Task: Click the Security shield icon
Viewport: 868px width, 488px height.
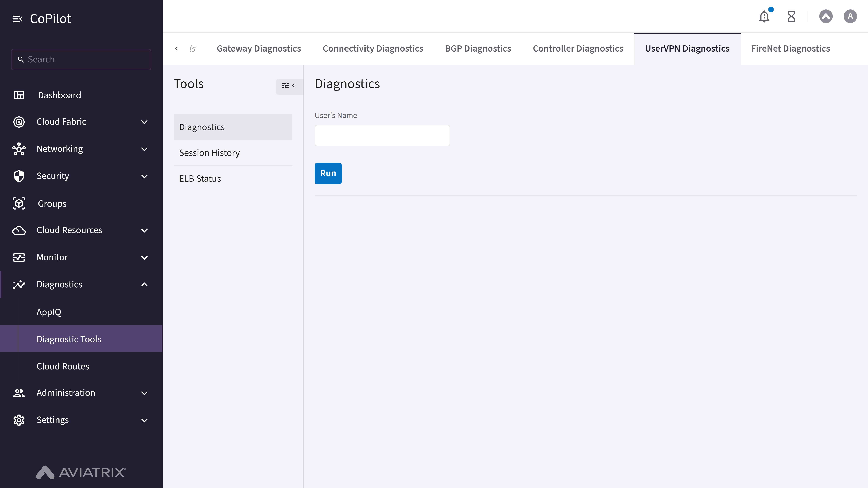Action: [19, 176]
